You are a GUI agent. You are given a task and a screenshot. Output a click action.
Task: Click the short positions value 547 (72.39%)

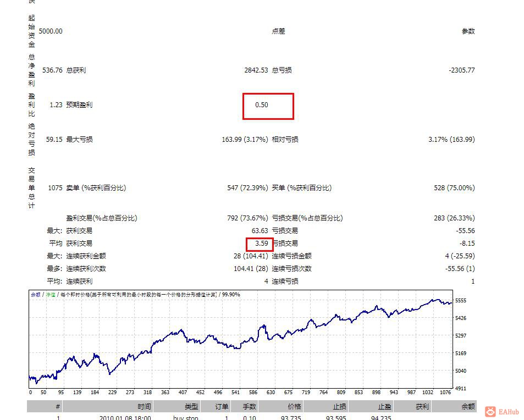pos(247,188)
